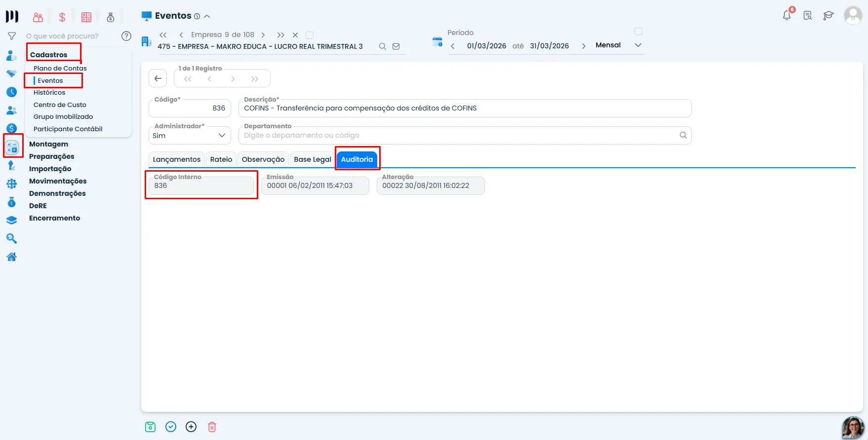Open the calendar icon beside Período
The width and height of the screenshot is (868, 440).
(x=437, y=42)
